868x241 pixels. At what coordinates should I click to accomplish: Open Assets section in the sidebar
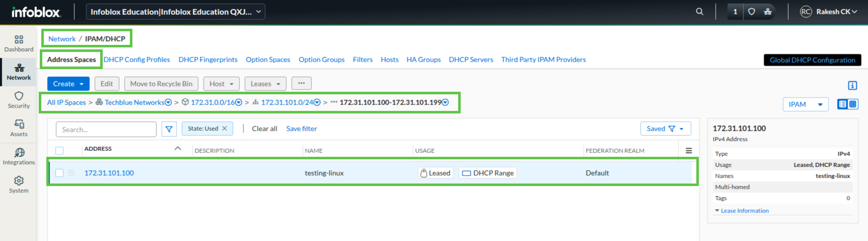click(19, 129)
